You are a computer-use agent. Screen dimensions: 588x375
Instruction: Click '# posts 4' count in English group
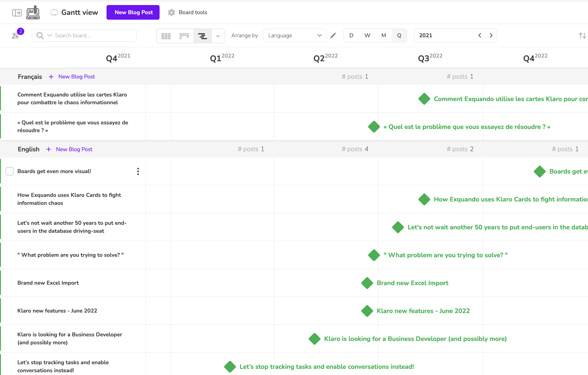tap(355, 149)
